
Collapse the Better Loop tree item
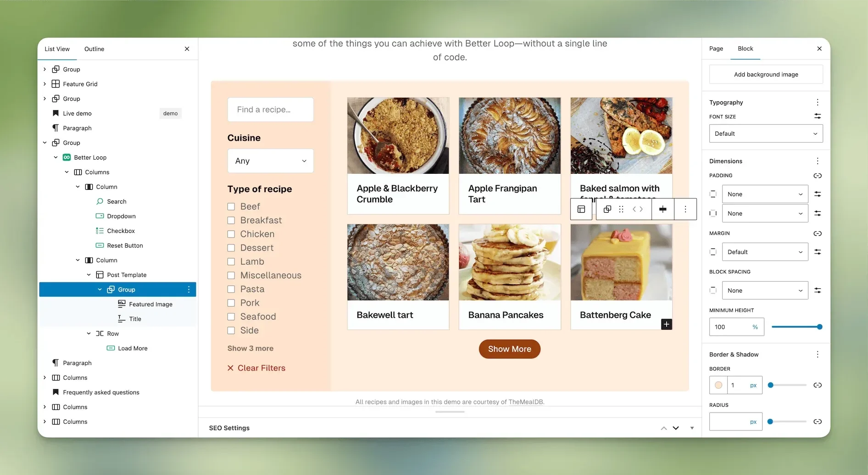coord(56,157)
